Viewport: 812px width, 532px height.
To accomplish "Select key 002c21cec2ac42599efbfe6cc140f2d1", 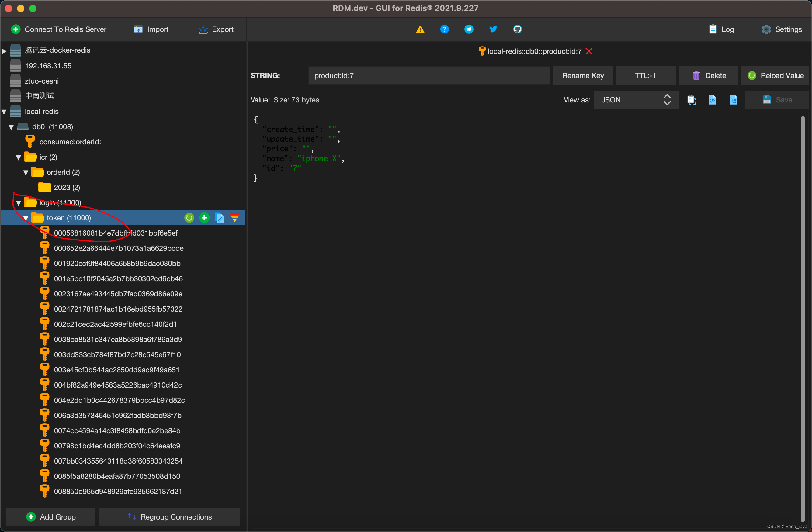I will [x=115, y=324].
